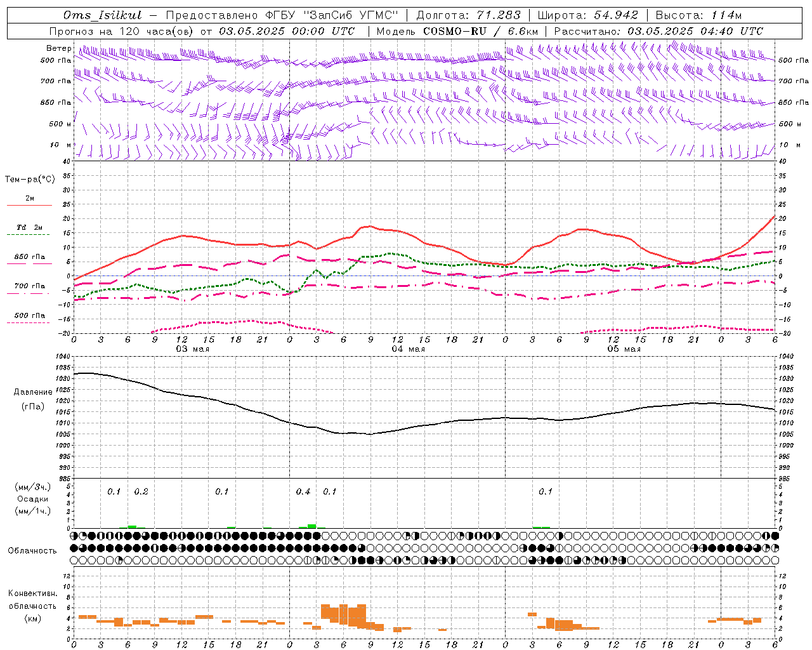Screen dimensions: 812x650
Task: Click the Давление chart label
Action: tap(33, 392)
